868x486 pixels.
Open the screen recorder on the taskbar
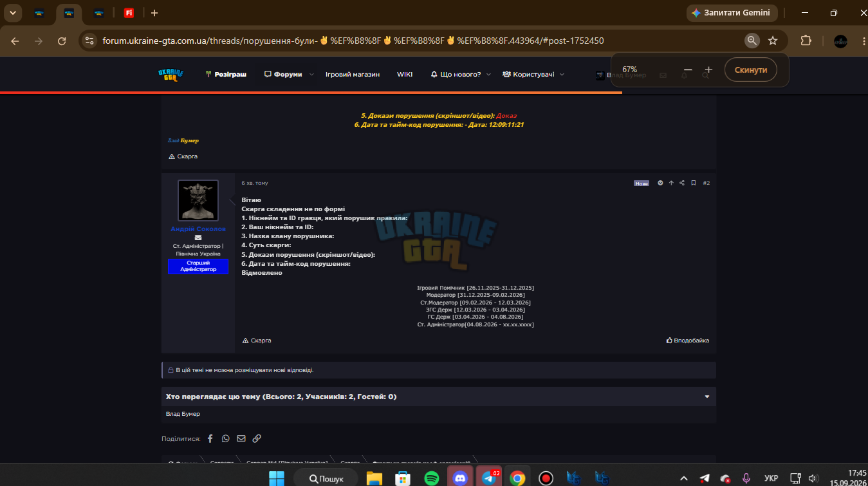pyautogui.click(x=546, y=478)
